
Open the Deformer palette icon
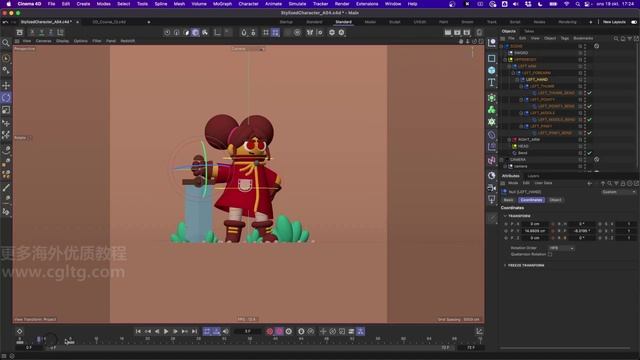(x=491, y=135)
